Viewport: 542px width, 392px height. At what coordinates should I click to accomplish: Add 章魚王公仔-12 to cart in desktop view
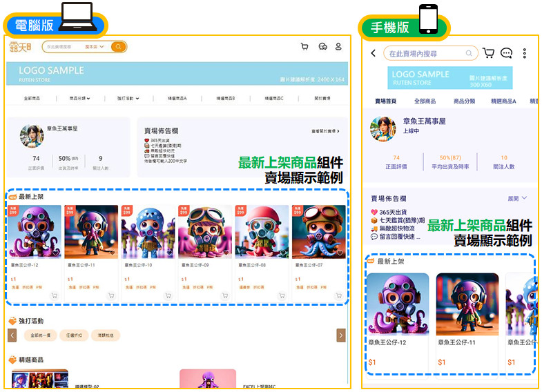[x=54, y=295]
